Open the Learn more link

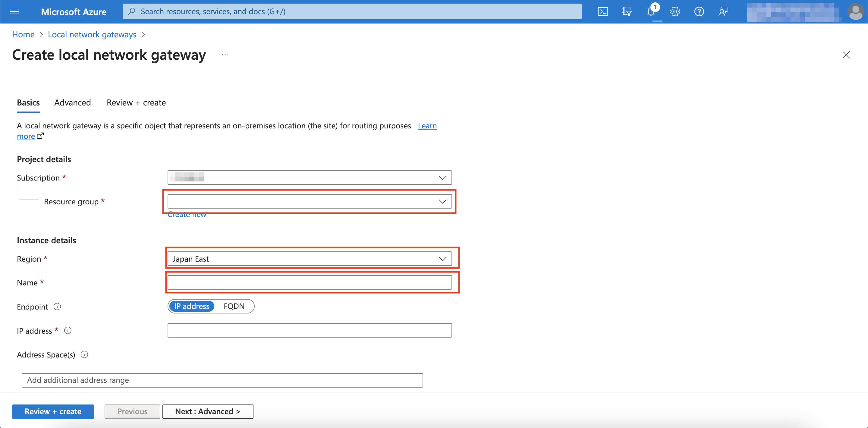(427, 125)
